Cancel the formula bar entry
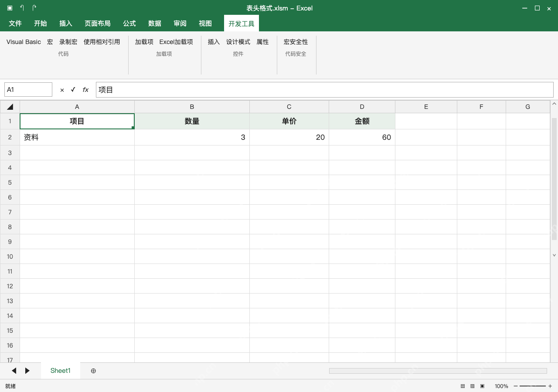 (x=62, y=90)
